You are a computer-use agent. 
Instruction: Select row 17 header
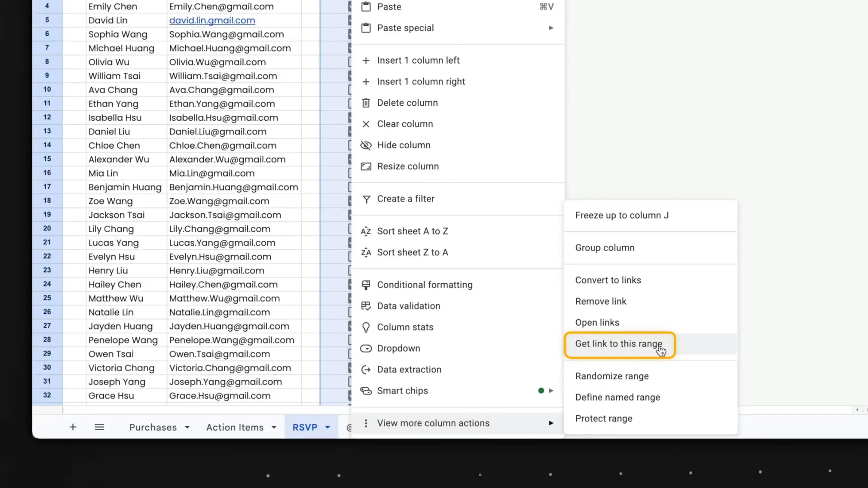pos(47,187)
